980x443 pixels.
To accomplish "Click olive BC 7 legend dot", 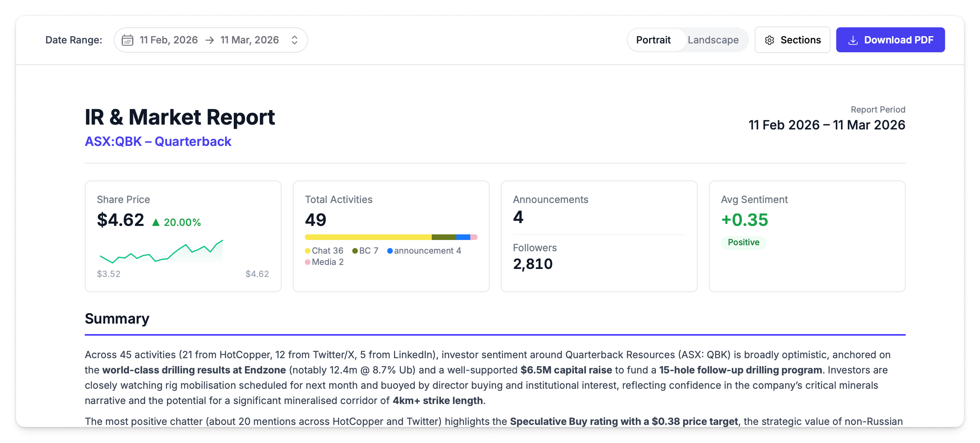I will (x=355, y=251).
